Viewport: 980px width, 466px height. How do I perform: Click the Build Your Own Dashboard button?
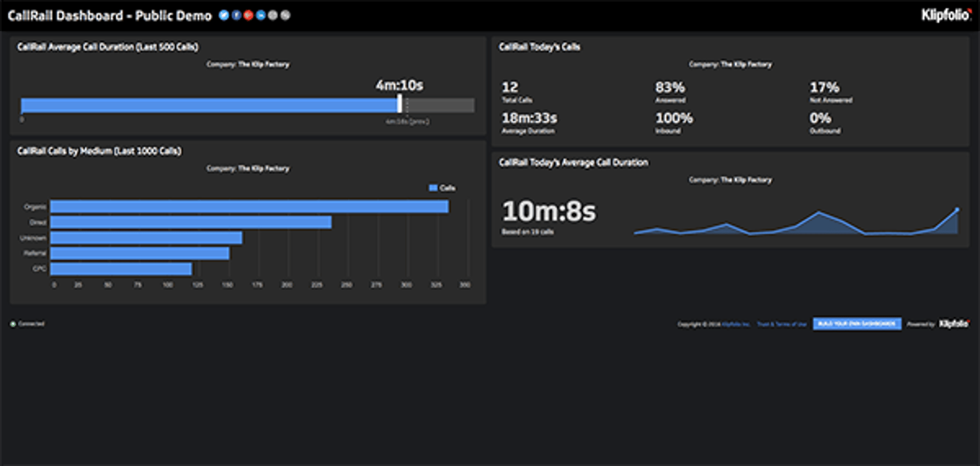pos(857,324)
